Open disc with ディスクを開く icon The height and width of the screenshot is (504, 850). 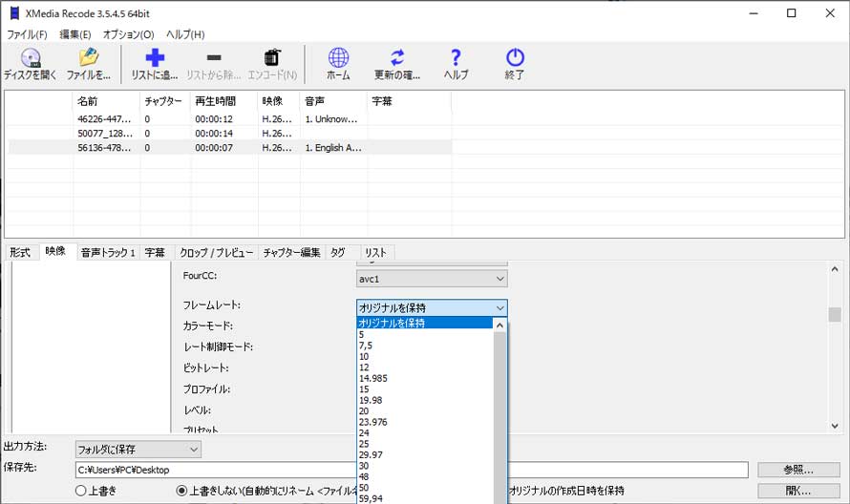point(30,64)
